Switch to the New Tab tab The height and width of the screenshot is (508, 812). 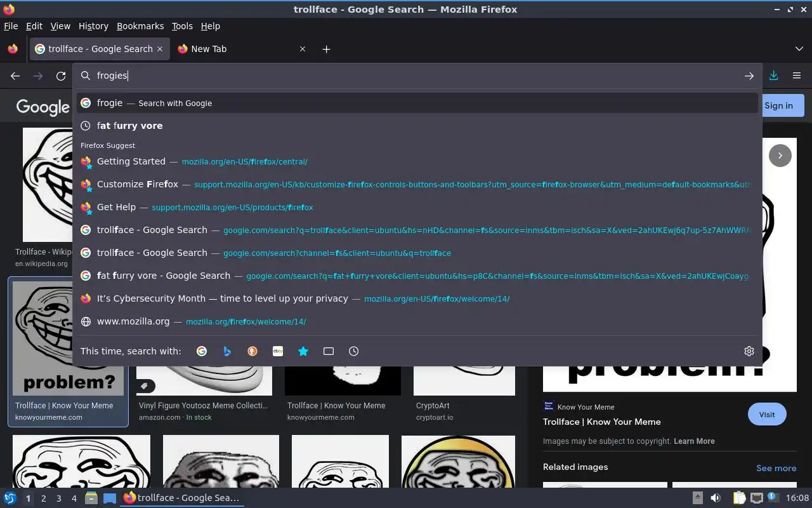pyautogui.click(x=241, y=49)
